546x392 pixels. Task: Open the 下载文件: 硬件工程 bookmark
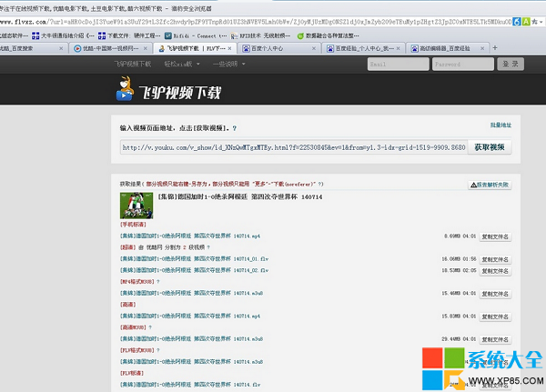129,35
